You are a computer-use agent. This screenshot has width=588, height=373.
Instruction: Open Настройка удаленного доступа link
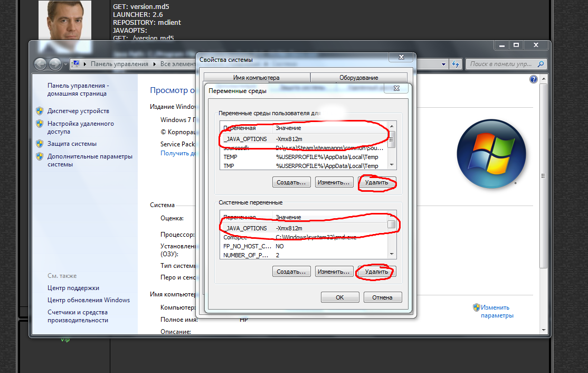[x=81, y=127]
